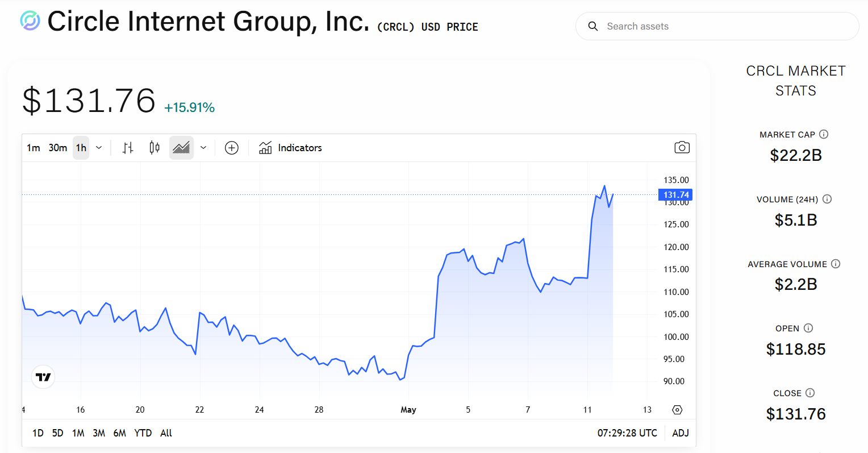Select the 5D date range

(x=58, y=433)
